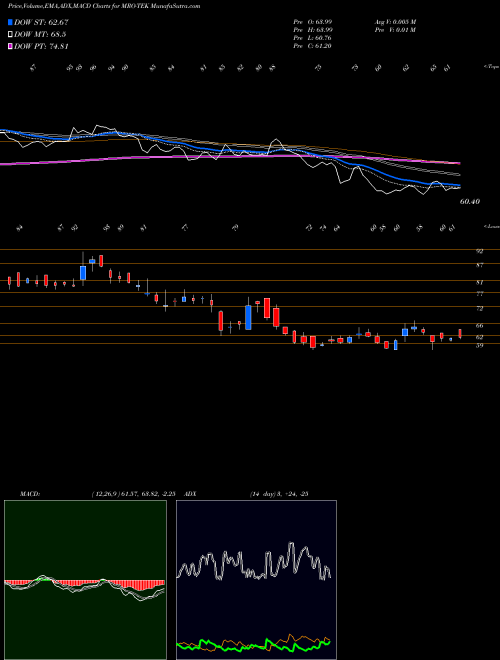Viewport: 500px width, 660px height.
Task: Click the chart title mentioning MRO-TEK
Action: [x=104, y=6]
